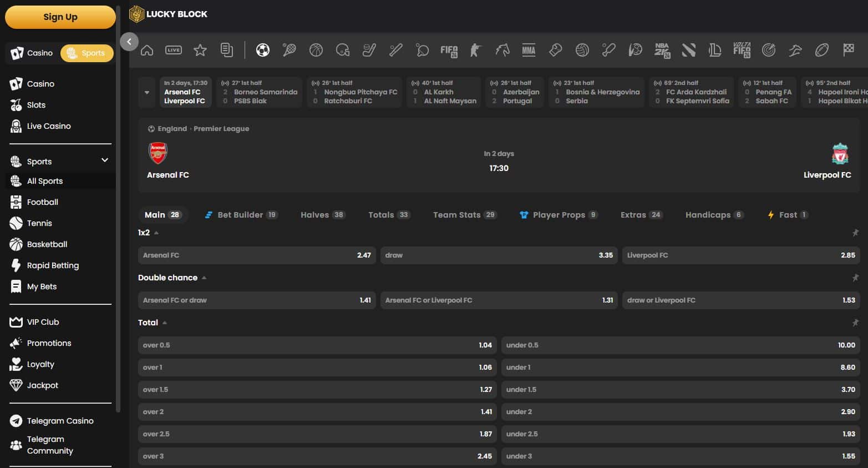Select the table tennis paddle icon
868x468 pixels.
click(x=423, y=51)
